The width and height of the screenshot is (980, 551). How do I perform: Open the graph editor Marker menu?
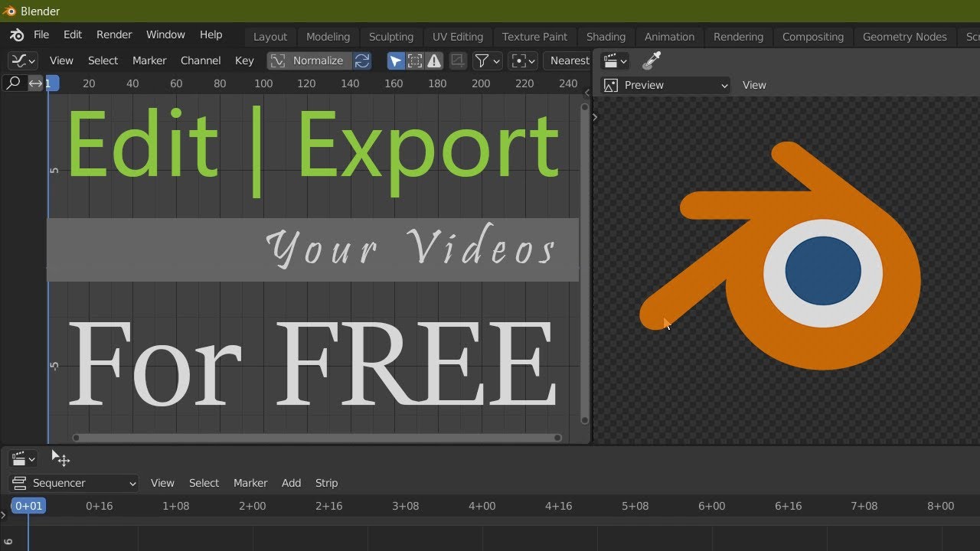click(x=149, y=60)
